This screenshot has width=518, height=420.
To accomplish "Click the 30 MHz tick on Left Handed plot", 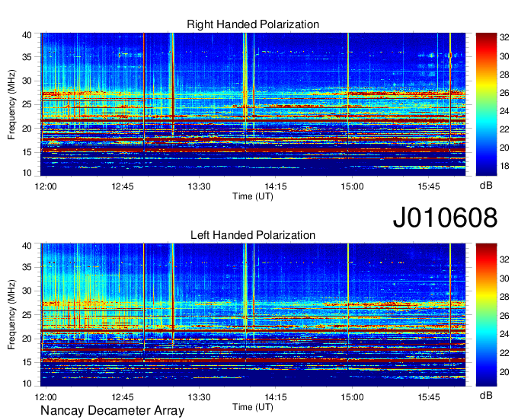I will [x=27, y=291].
